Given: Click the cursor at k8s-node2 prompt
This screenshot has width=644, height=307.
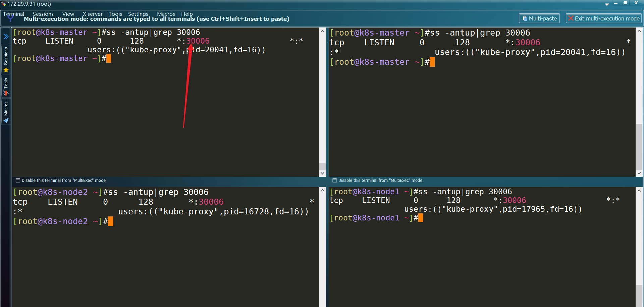Looking at the screenshot, I should click(x=111, y=221).
